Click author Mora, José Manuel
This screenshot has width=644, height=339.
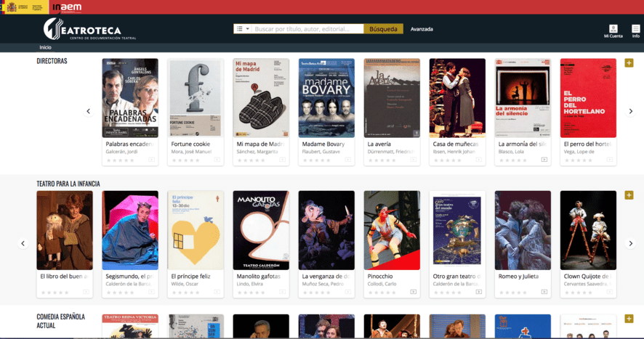click(191, 152)
